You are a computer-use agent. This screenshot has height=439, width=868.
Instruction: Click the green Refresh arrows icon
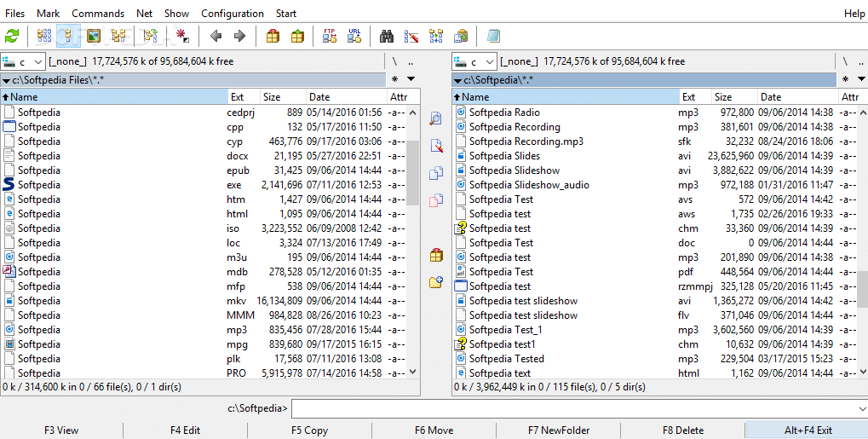point(12,36)
